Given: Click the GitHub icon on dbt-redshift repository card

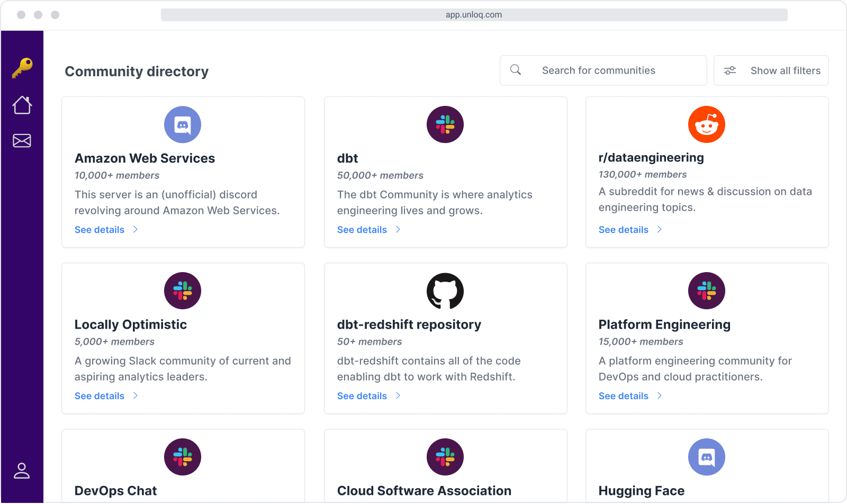Looking at the screenshot, I should [x=445, y=291].
